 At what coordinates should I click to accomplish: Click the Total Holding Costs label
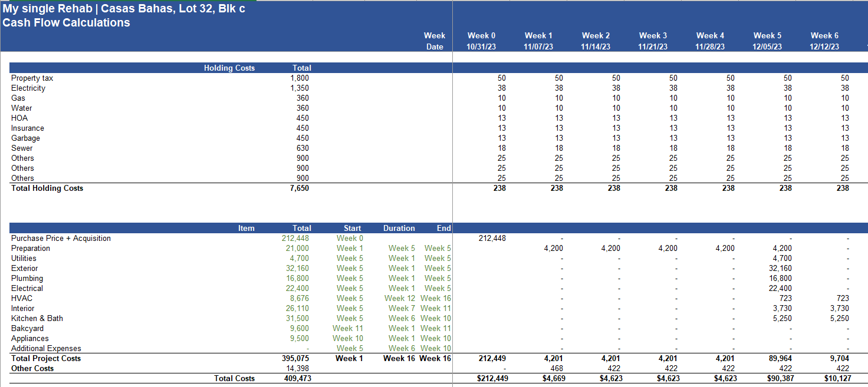click(x=47, y=188)
